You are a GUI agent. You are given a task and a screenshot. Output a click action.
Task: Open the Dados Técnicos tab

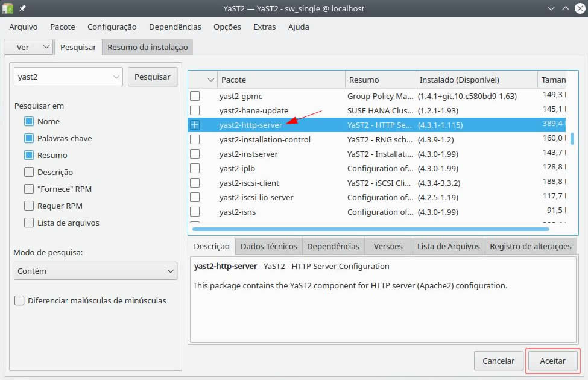[268, 246]
